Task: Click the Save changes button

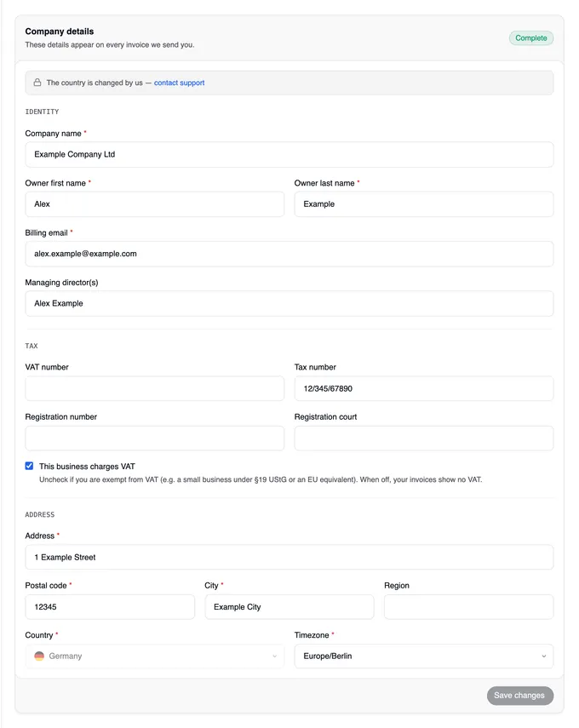Action: [520, 696]
